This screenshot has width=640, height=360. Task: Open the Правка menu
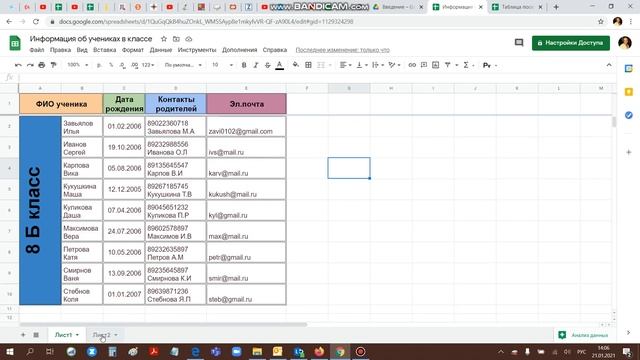pos(60,50)
